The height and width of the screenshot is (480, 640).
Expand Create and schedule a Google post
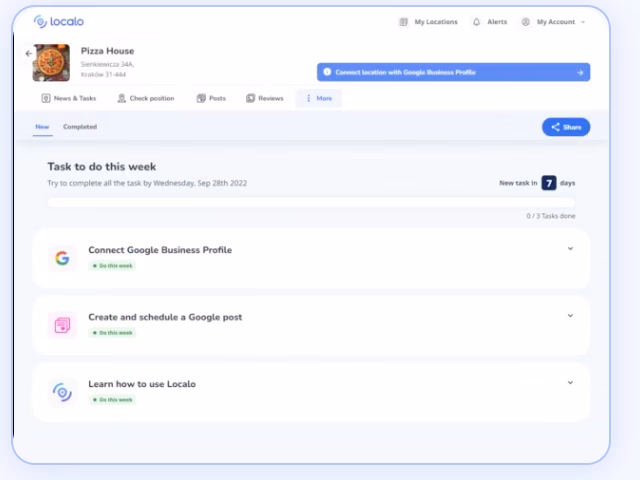click(570, 316)
